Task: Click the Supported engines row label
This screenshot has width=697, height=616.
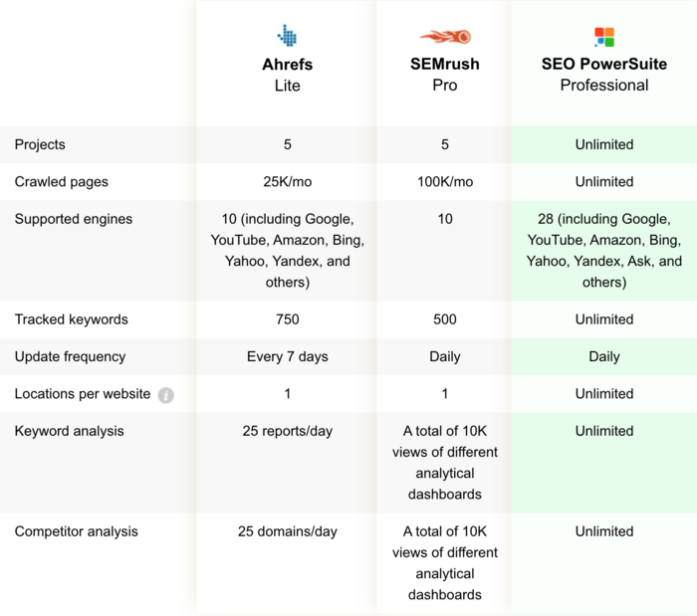Action: click(73, 219)
